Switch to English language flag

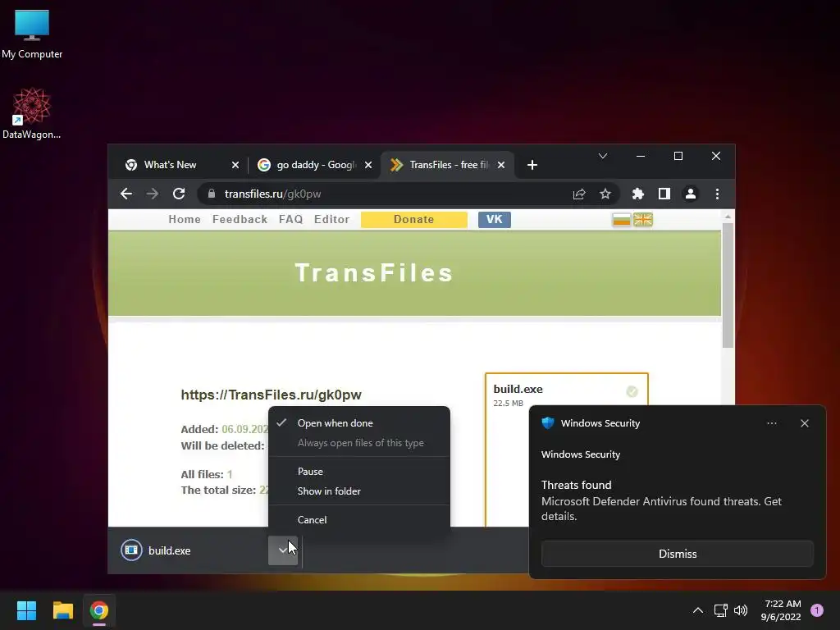pos(643,220)
